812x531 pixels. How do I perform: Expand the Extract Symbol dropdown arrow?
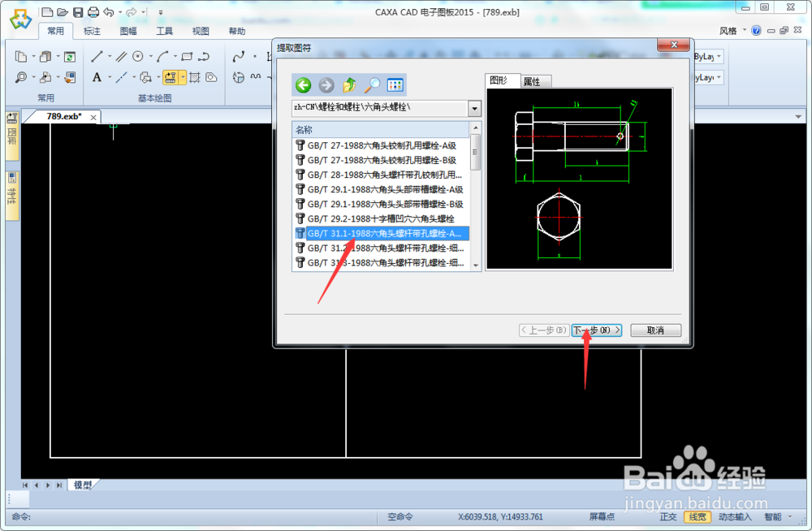183,77
